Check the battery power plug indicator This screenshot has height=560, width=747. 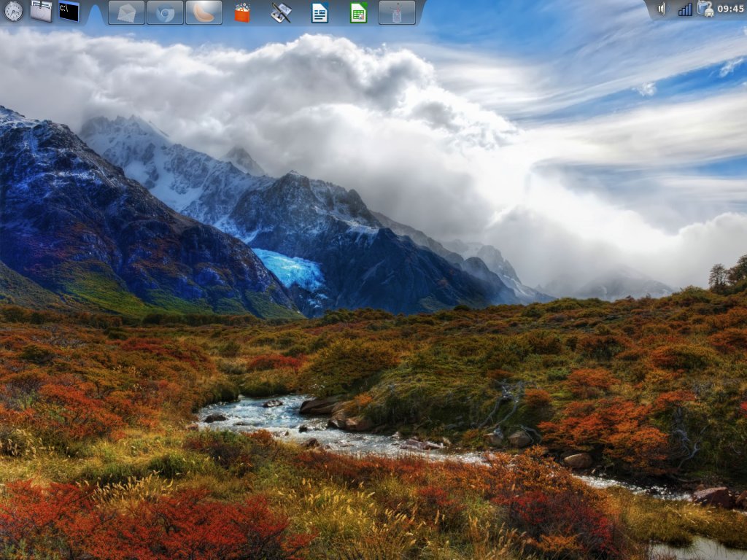click(x=705, y=9)
